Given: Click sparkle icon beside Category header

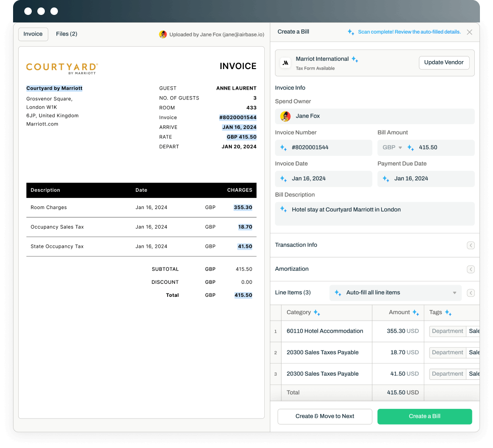Looking at the screenshot, I should [317, 313].
